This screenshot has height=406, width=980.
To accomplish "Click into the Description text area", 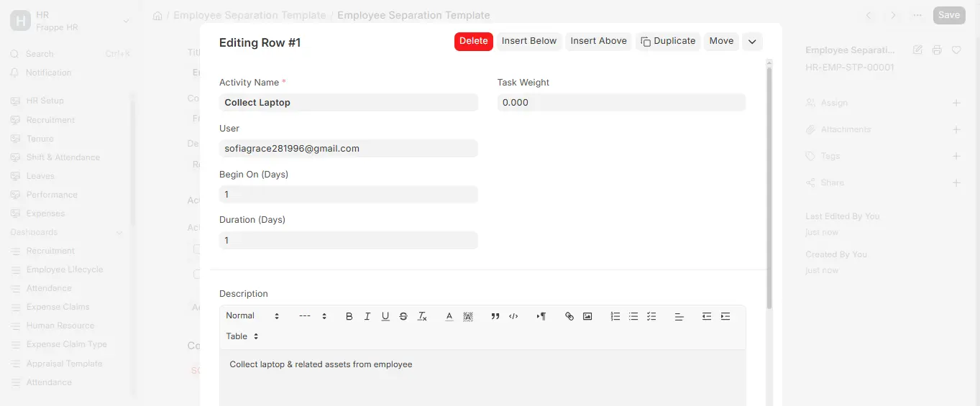I will (482, 378).
